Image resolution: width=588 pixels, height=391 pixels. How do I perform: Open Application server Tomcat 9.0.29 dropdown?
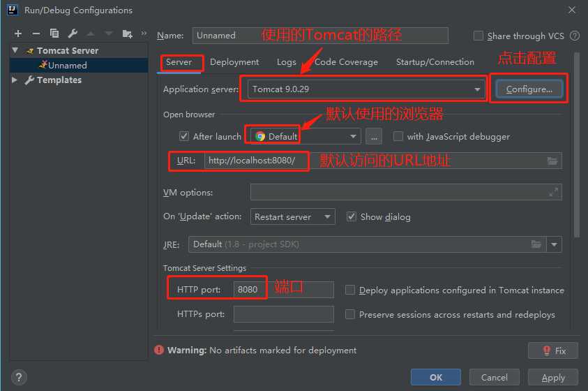click(365, 89)
